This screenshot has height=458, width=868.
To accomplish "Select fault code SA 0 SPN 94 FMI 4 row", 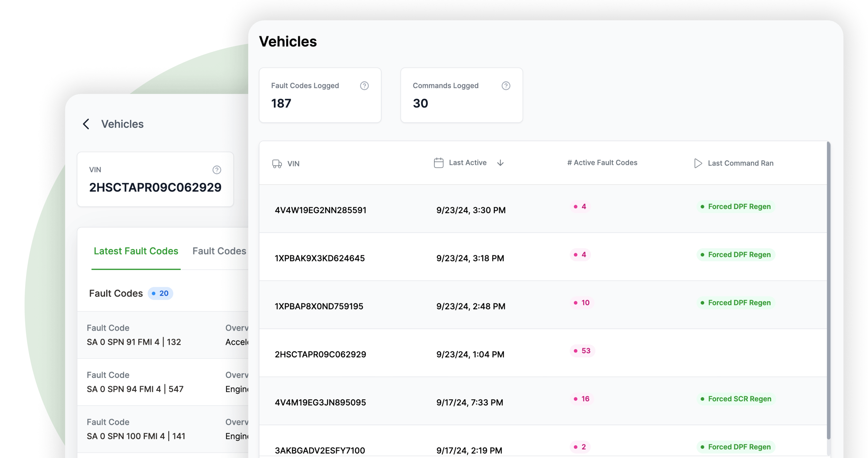I will (x=135, y=389).
